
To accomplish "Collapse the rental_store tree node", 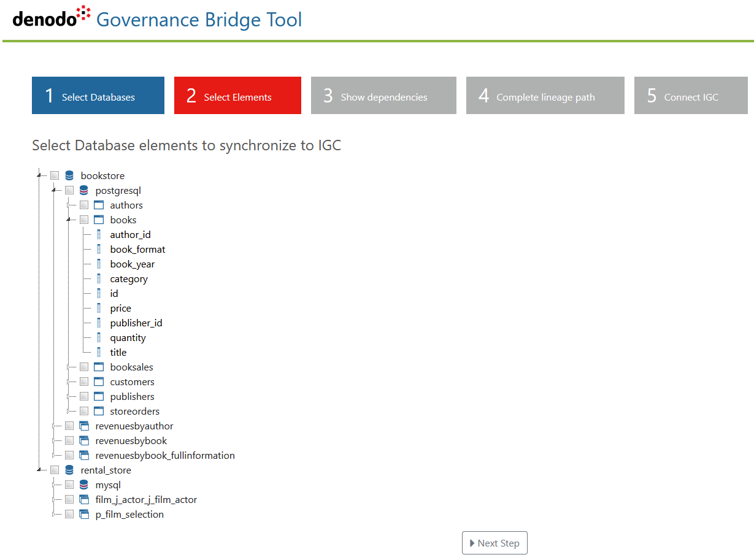I will (39, 470).
